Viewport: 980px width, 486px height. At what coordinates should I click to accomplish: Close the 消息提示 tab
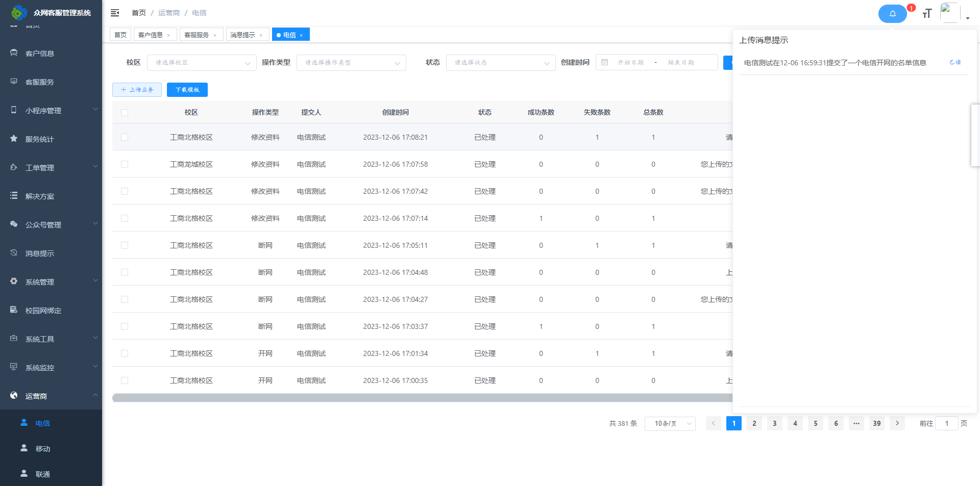[261, 35]
